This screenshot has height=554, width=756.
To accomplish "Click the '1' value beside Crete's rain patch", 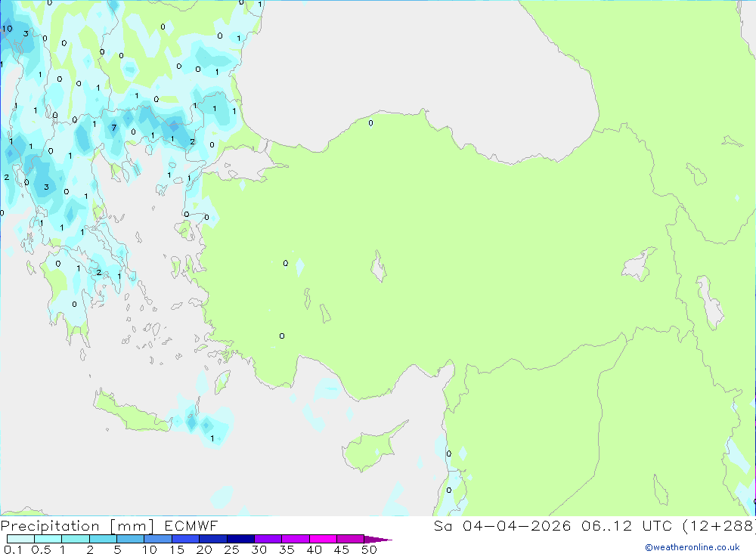I will tap(212, 438).
